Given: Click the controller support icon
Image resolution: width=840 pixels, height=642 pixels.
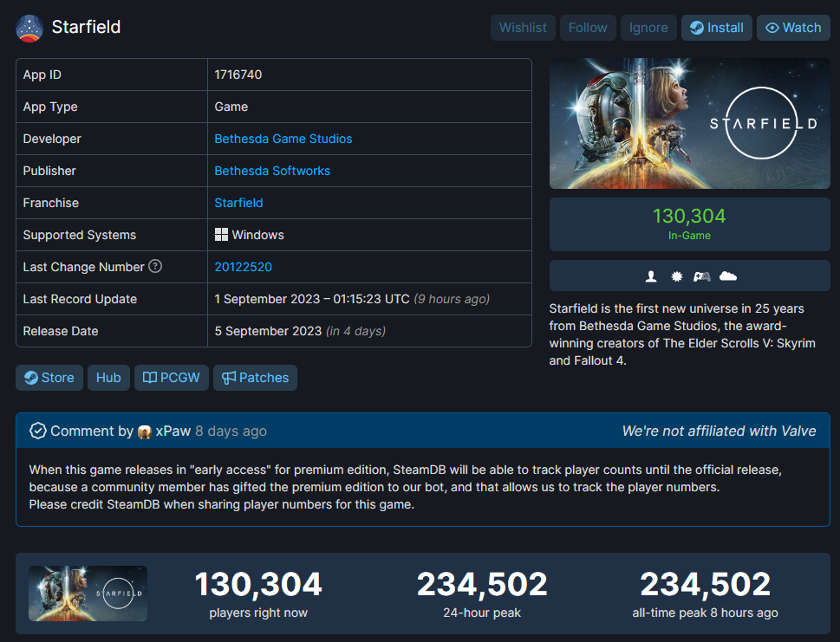Looking at the screenshot, I should pyautogui.click(x=702, y=276).
